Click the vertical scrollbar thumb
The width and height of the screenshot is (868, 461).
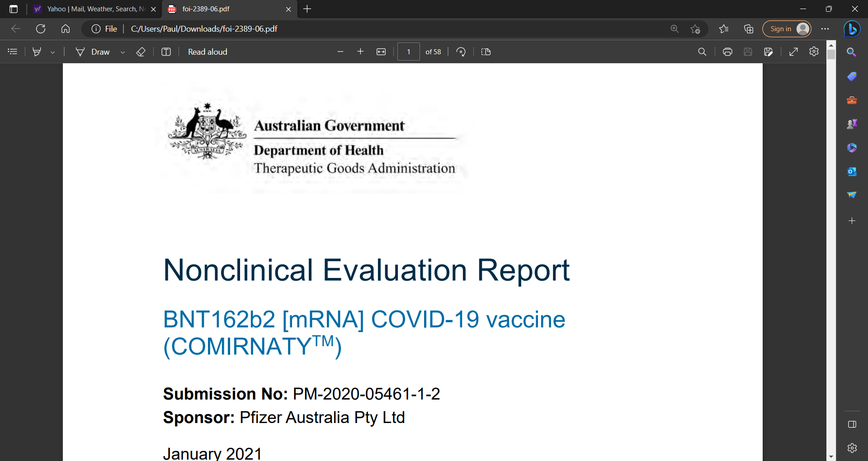(831, 55)
